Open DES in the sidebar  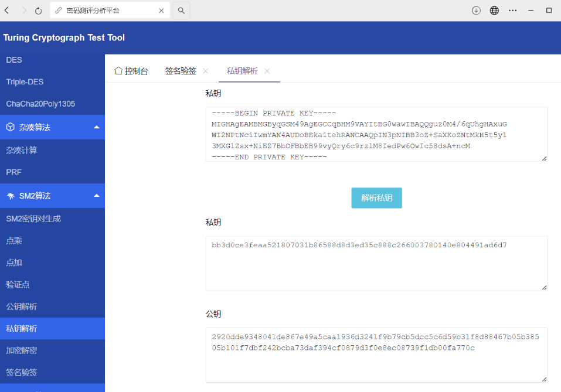coord(52,60)
